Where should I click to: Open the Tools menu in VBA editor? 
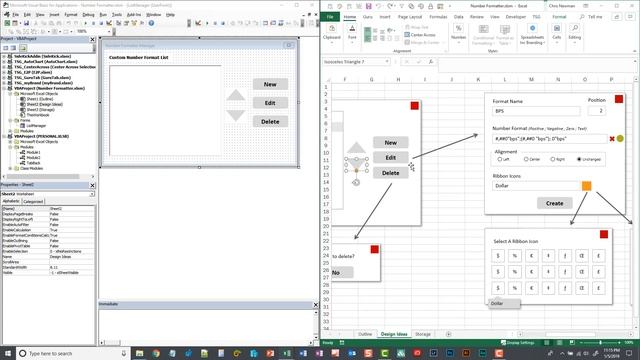pyautogui.click(x=117, y=15)
